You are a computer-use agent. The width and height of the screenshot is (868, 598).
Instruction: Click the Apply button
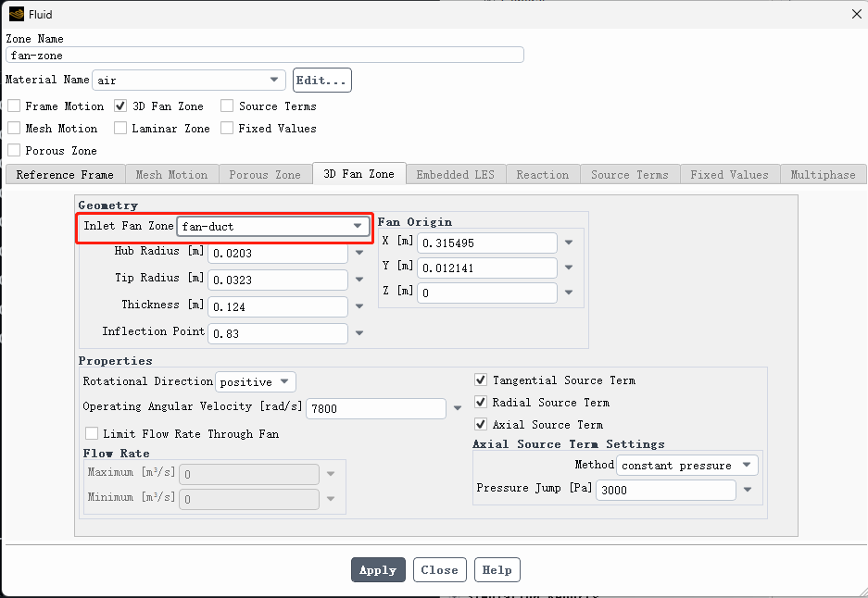tap(378, 569)
